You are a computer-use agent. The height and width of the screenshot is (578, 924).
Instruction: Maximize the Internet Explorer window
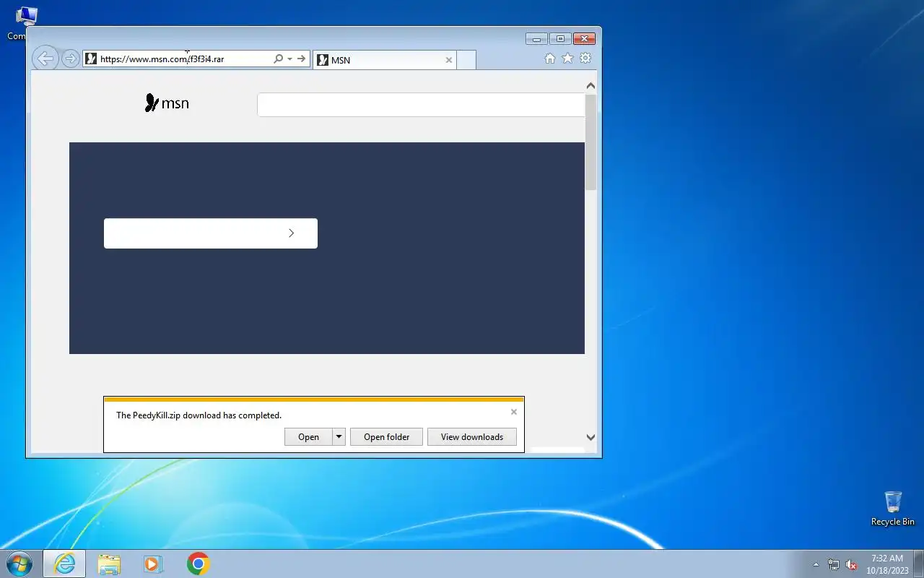click(x=560, y=39)
